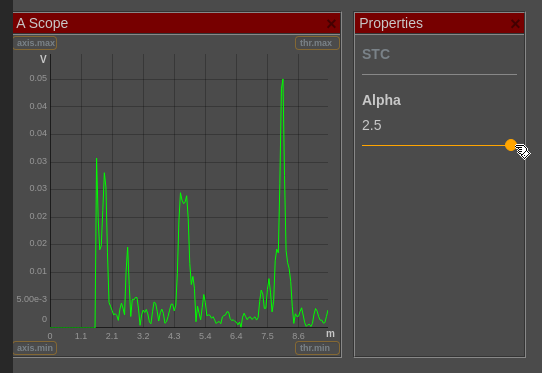
Task: Click the m axis unit label
Action: tap(330, 334)
